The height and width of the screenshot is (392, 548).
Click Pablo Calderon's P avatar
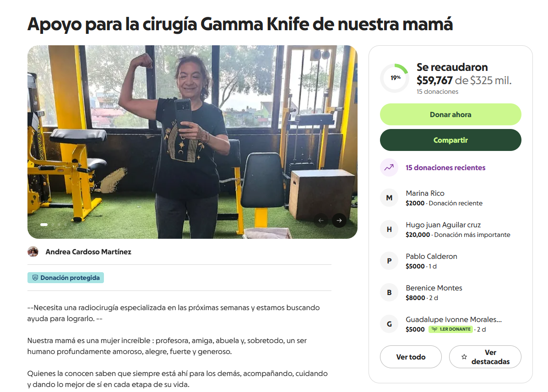click(x=389, y=261)
